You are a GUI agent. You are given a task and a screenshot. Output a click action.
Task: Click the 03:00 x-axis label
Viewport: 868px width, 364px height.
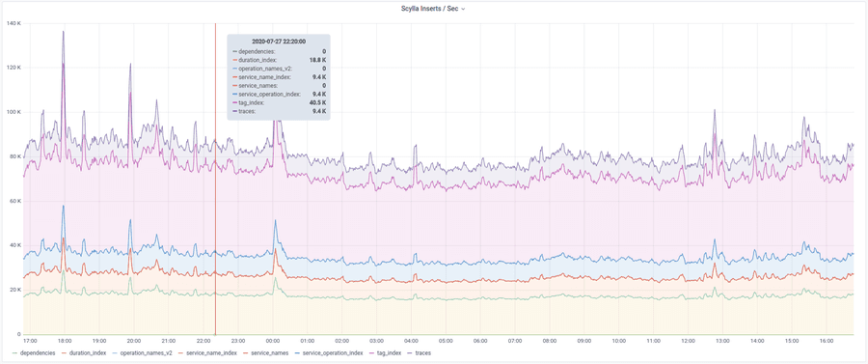point(376,341)
